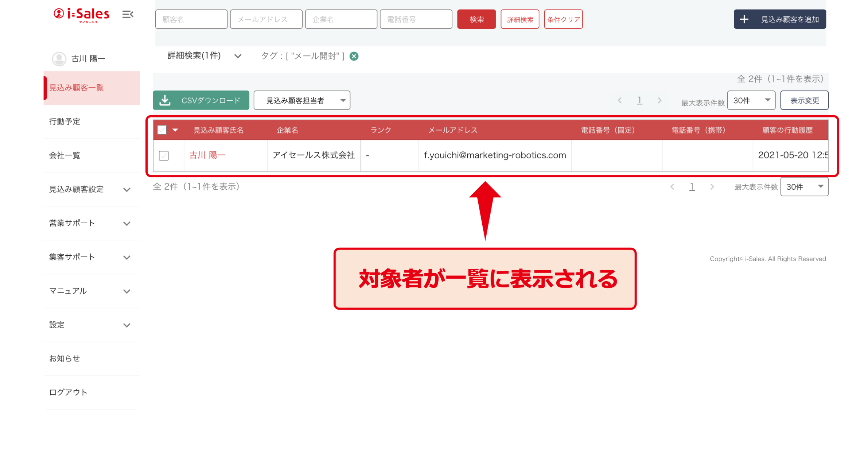The width and height of the screenshot is (868, 476).
Task: Go to next page in bottom pagination
Action: (x=712, y=187)
